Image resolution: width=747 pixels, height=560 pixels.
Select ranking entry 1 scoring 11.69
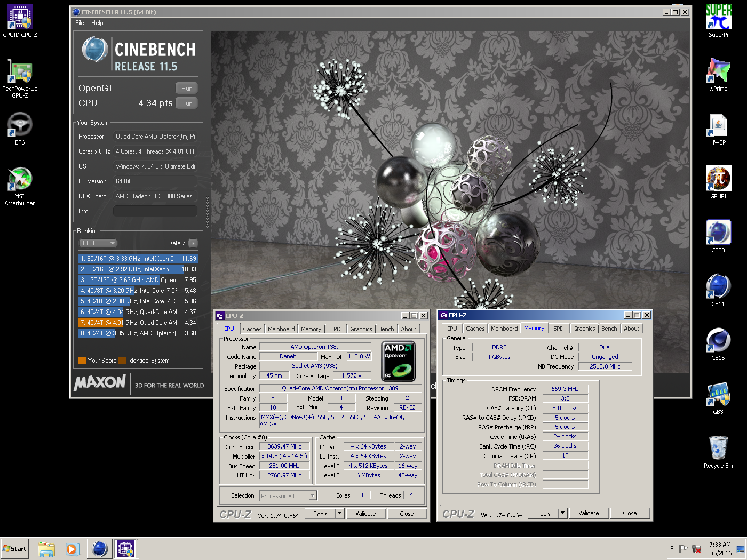(138, 259)
